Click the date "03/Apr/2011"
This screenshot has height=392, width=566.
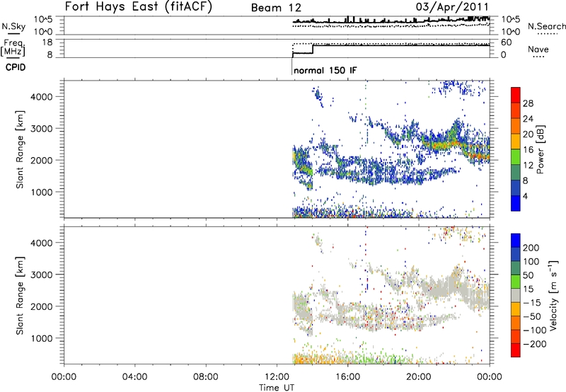click(x=452, y=7)
